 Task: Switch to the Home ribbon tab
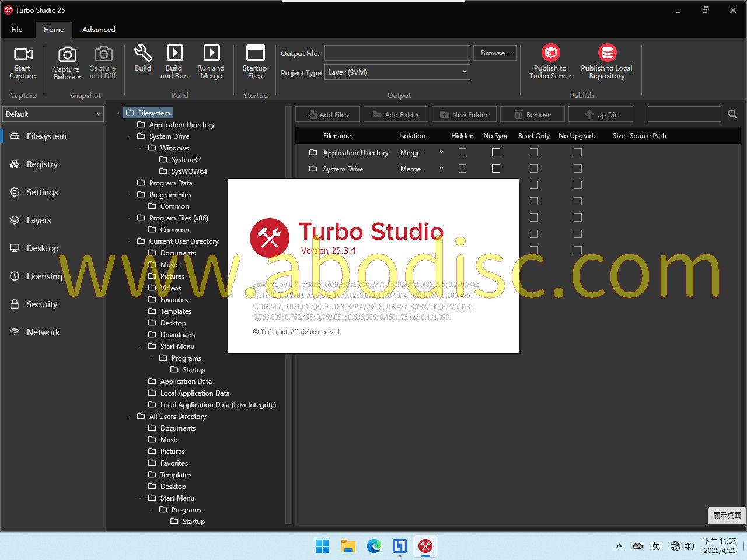(x=54, y=30)
